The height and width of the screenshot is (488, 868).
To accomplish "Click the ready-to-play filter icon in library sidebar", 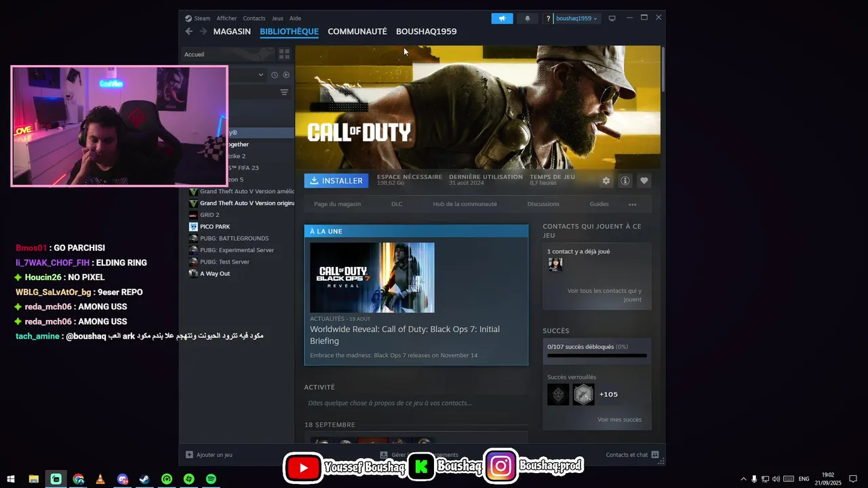I will (x=286, y=75).
